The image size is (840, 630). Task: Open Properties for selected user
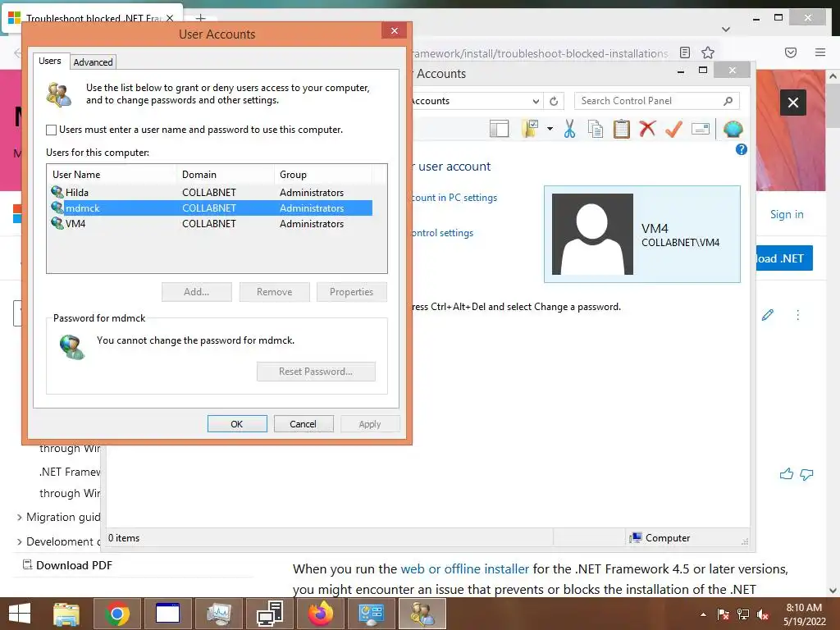351,292
